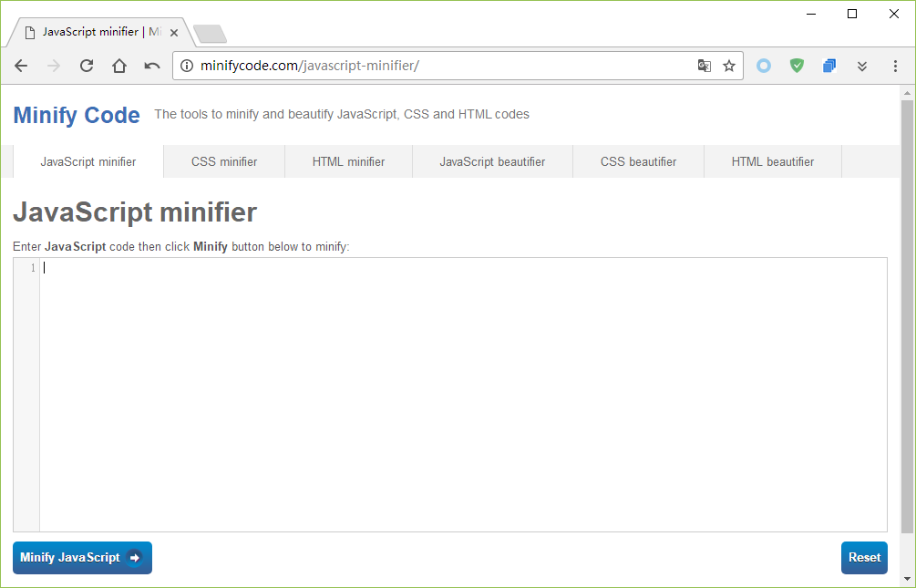Viewport: 916px width, 588px height.
Task: Minimize the browser window
Action: [811, 14]
